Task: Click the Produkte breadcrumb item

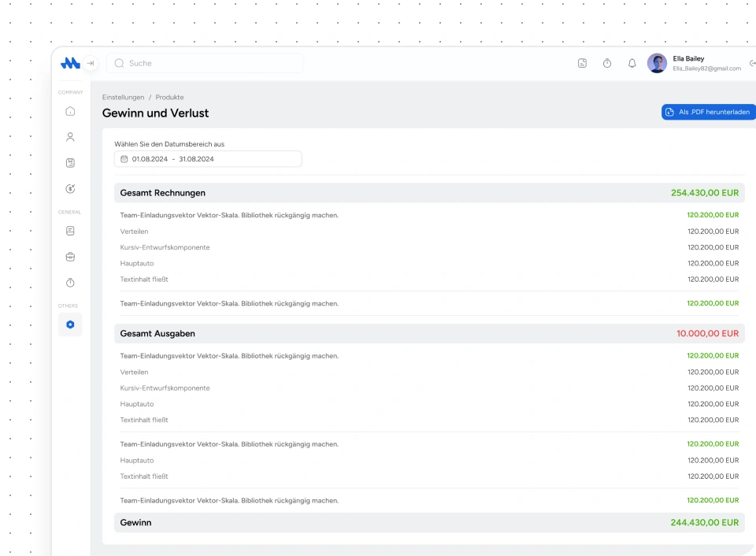Action: [169, 98]
